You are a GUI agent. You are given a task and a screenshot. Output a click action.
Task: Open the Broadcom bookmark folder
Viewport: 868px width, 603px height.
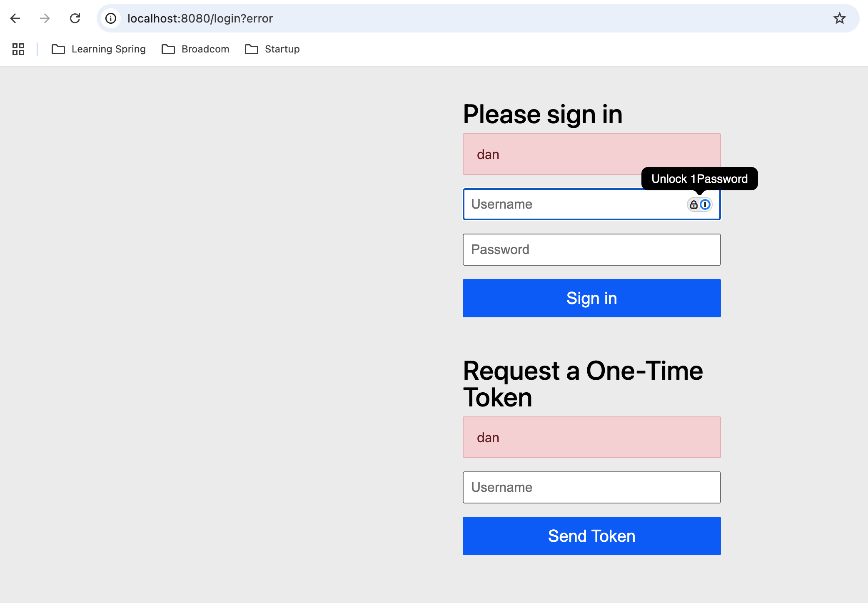tap(195, 49)
